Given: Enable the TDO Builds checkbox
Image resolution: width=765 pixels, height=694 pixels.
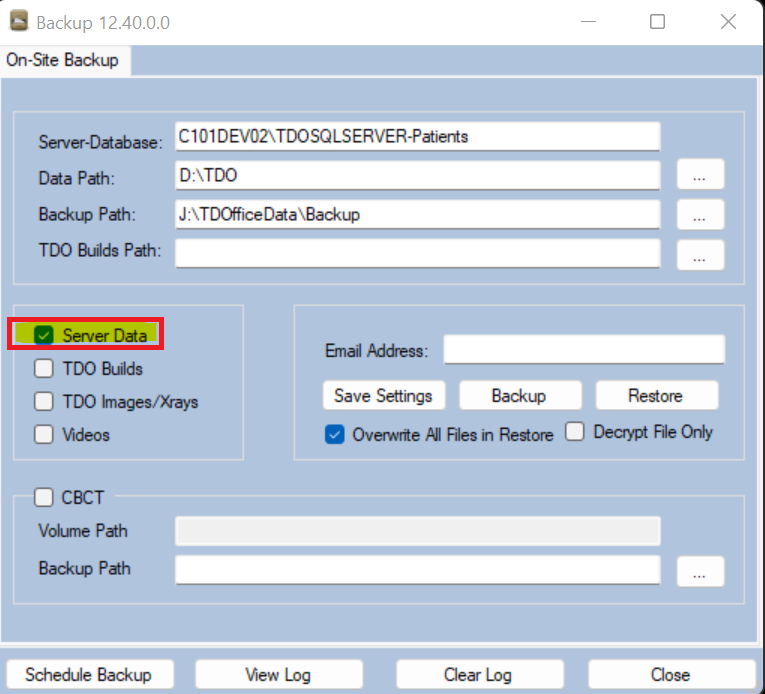Looking at the screenshot, I should 44,369.
